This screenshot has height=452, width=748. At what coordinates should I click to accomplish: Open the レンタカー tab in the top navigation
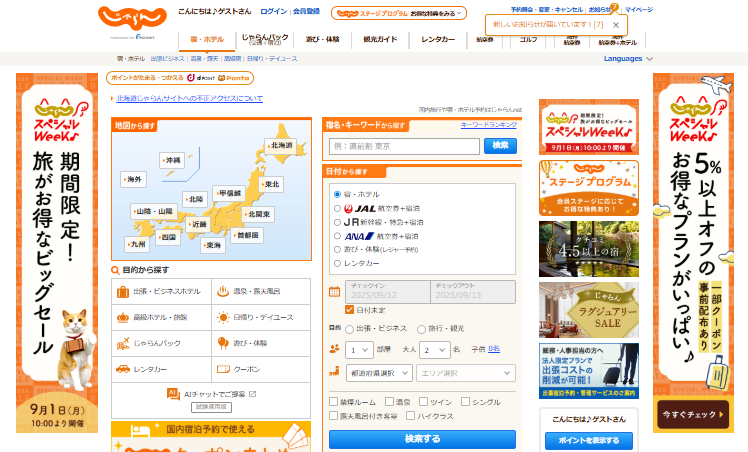(437, 40)
